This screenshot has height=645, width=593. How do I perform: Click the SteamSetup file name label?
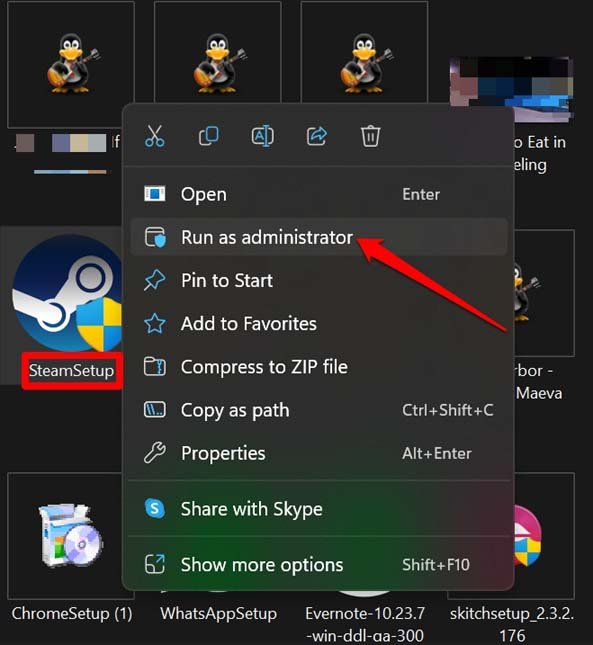coord(72,371)
